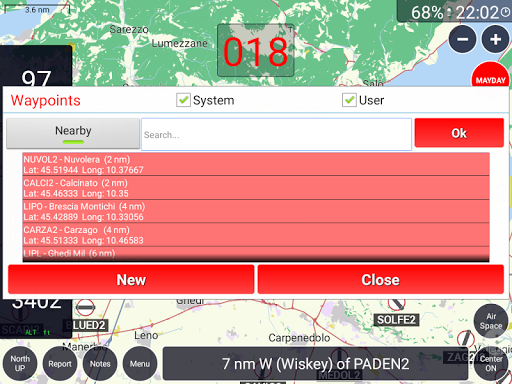
Task: Create a waypoint with New button
Action: click(131, 279)
